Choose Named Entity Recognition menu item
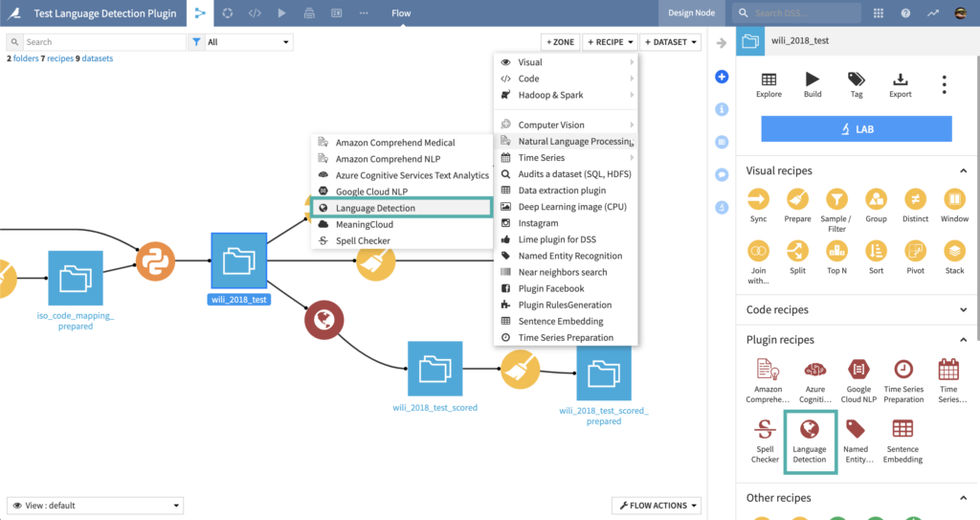Screen dimensions: 980x520 click(x=566, y=256)
